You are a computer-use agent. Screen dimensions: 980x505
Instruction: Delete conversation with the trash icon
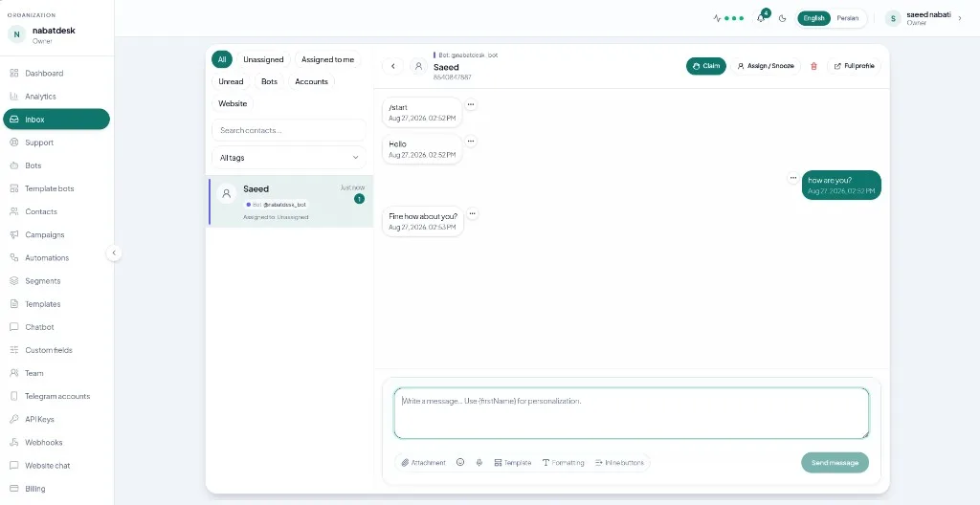(813, 66)
